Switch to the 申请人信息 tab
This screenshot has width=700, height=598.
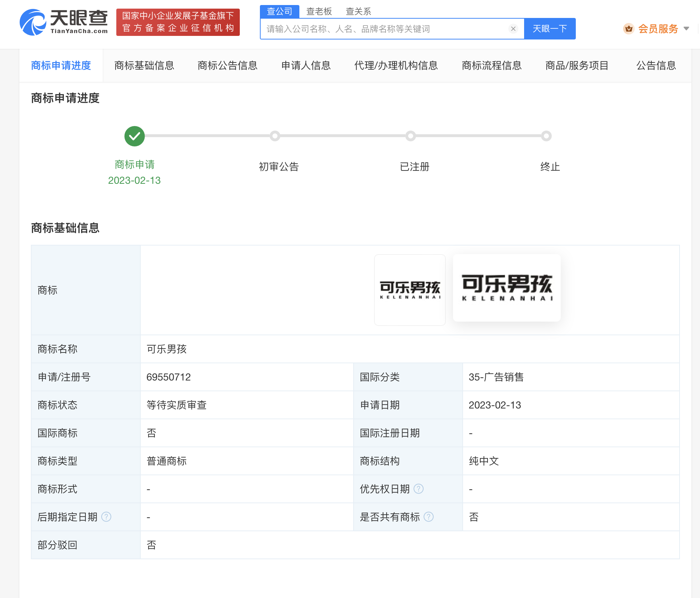(306, 66)
